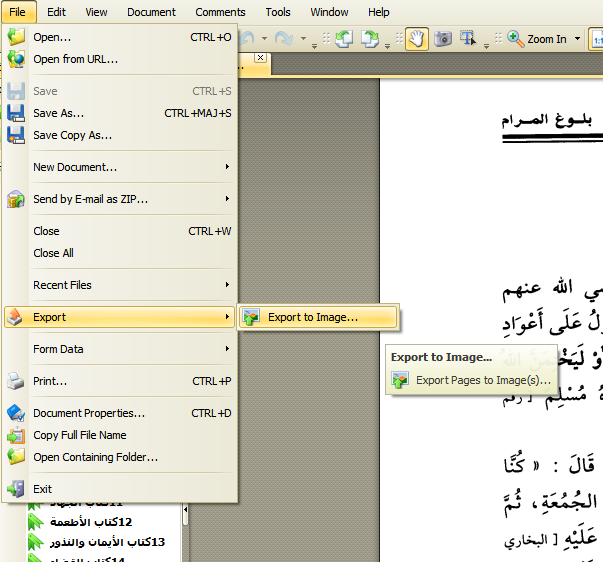
Task: Open the Document Properties entry
Action: (89, 413)
